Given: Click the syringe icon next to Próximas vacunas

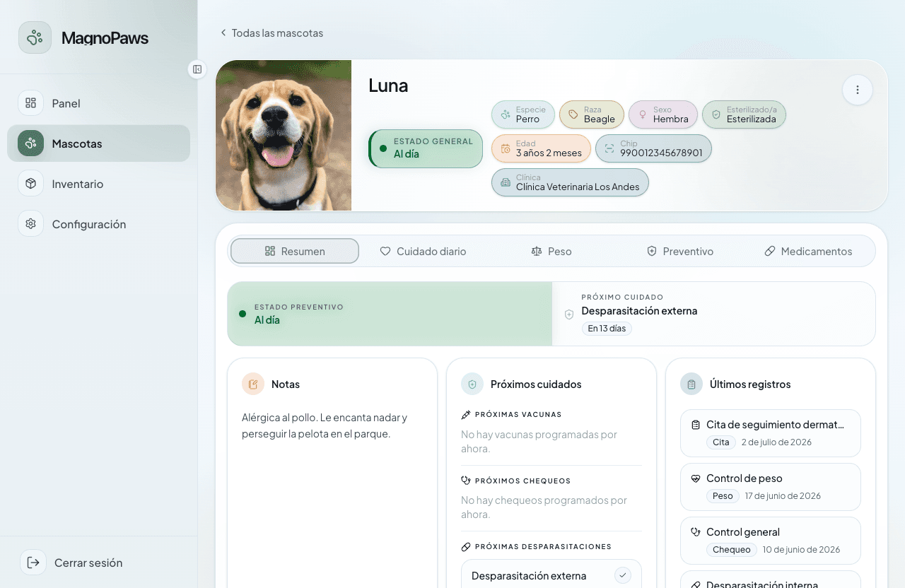Looking at the screenshot, I should pos(466,415).
